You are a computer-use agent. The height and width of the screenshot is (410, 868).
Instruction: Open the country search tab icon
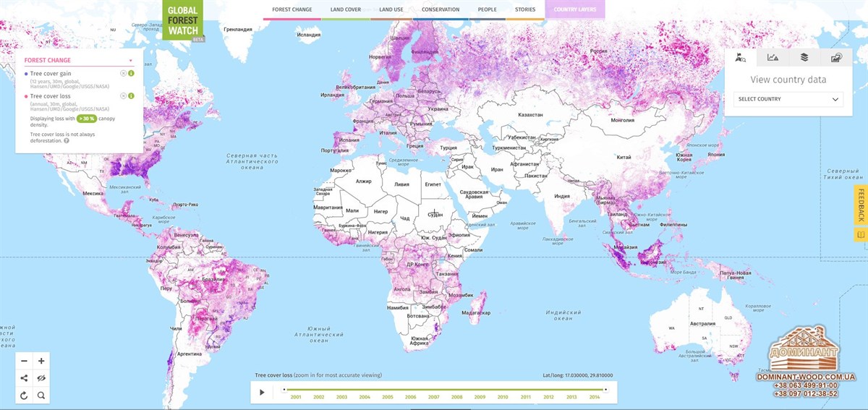(739, 58)
